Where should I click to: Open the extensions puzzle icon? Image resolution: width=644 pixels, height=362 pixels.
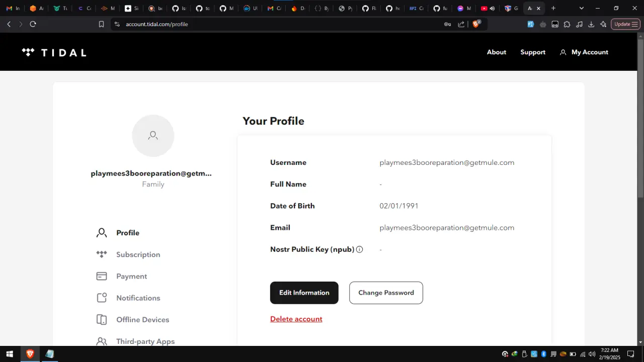point(567,24)
